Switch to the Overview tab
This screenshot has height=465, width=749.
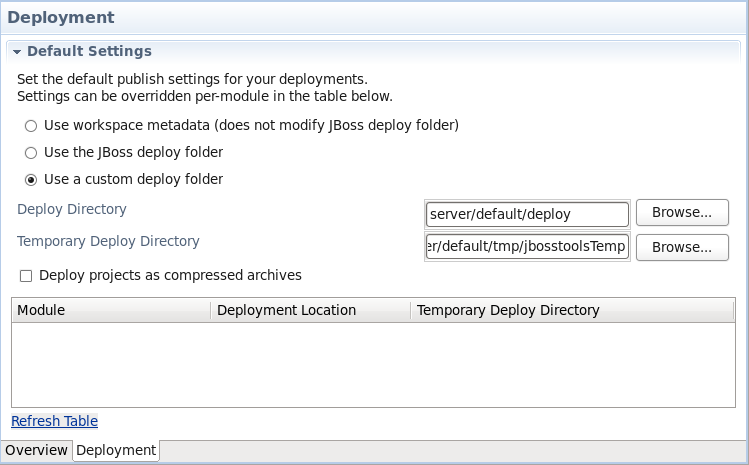[37, 450]
